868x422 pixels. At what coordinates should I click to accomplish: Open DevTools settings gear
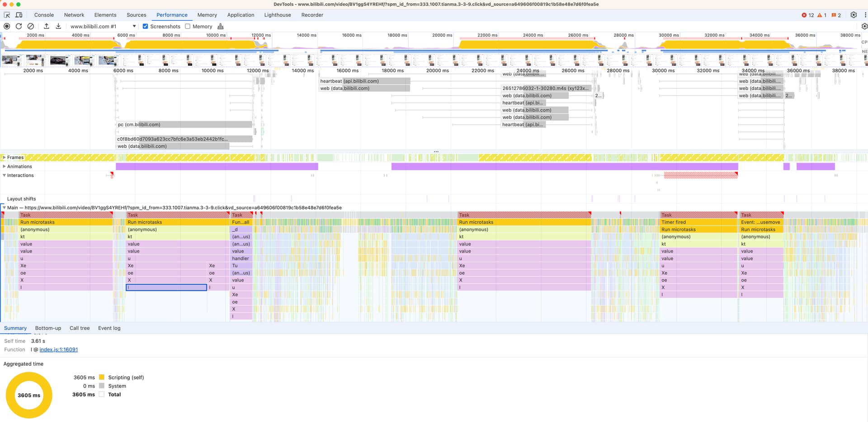[x=854, y=15]
